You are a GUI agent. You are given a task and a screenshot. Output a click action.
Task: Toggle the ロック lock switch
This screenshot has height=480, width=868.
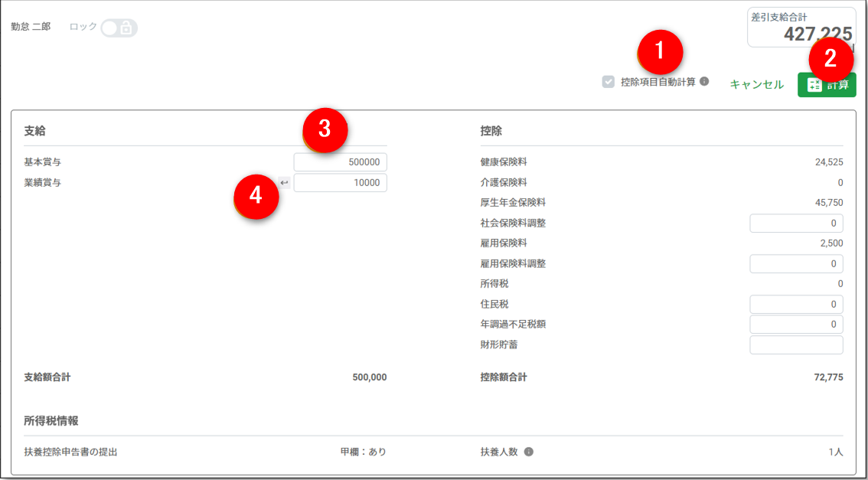coord(119,28)
